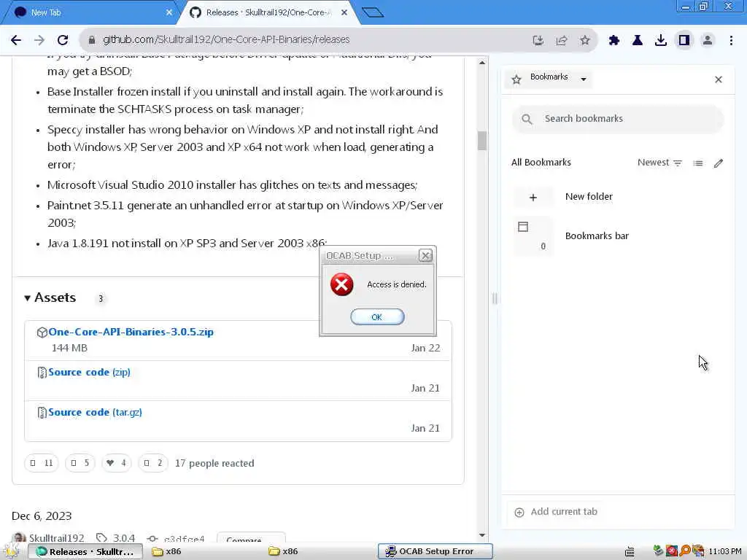Screen dimensions: 747x560
Task: Open the Bookmarks bar folder
Action: (x=618, y=236)
